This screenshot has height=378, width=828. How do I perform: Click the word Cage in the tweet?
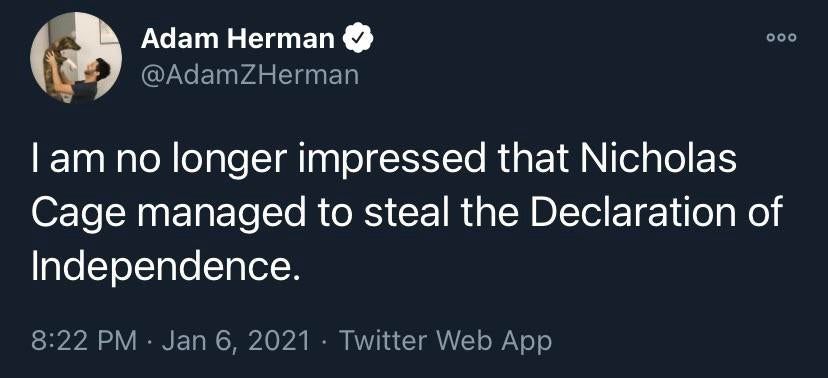pos(85,215)
